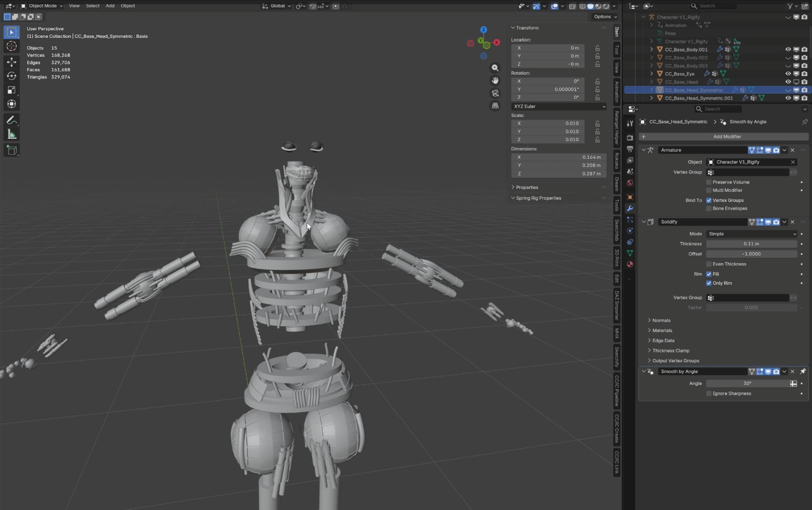Uncheck the Only Rim option
Viewport: 812px width, 510px height.
tap(709, 283)
